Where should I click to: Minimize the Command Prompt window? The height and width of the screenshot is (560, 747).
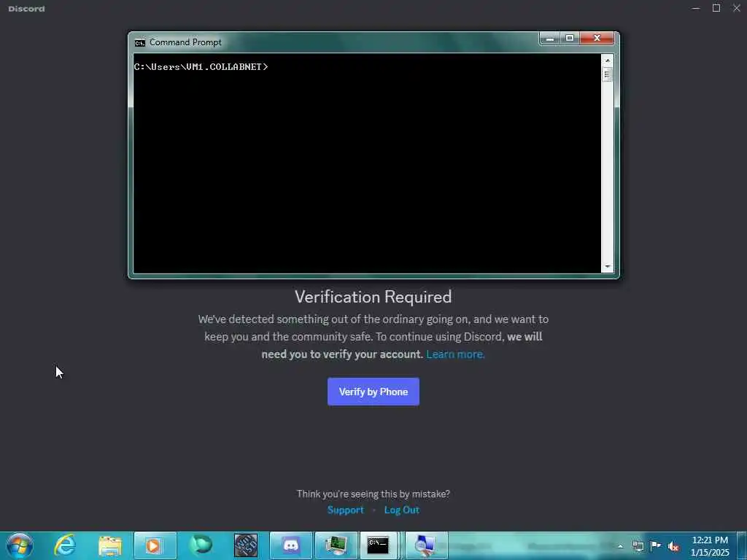[x=550, y=39]
